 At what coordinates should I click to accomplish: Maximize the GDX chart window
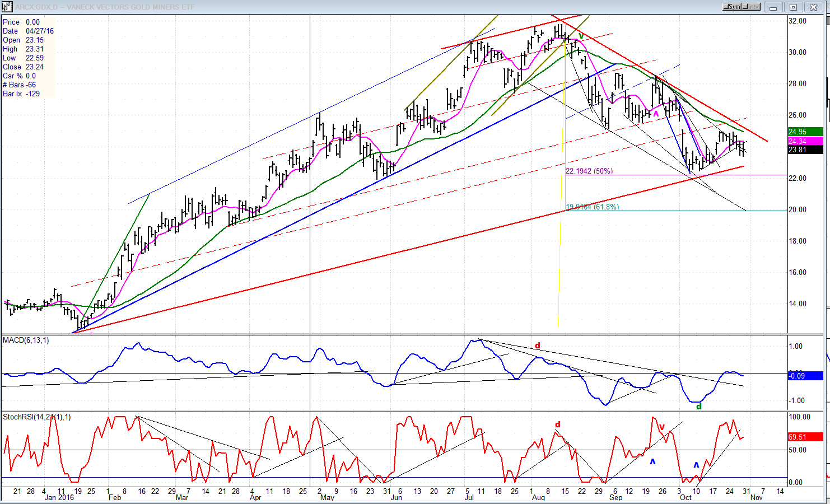[x=794, y=7]
